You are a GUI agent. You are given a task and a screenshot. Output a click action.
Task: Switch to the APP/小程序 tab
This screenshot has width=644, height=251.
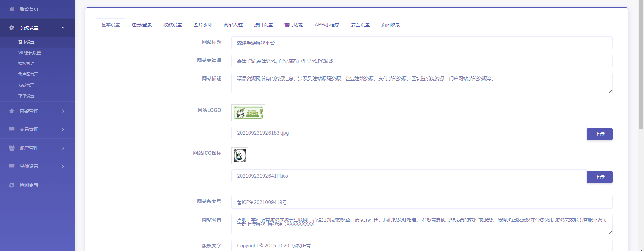(327, 25)
